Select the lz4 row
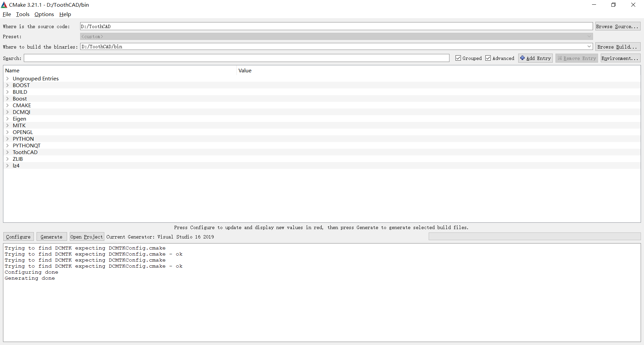The width and height of the screenshot is (644, 345). point(322,165)
